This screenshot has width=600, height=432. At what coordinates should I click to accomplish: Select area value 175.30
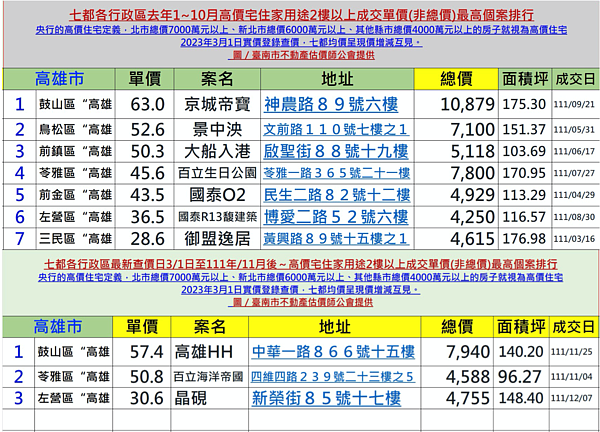524,104
